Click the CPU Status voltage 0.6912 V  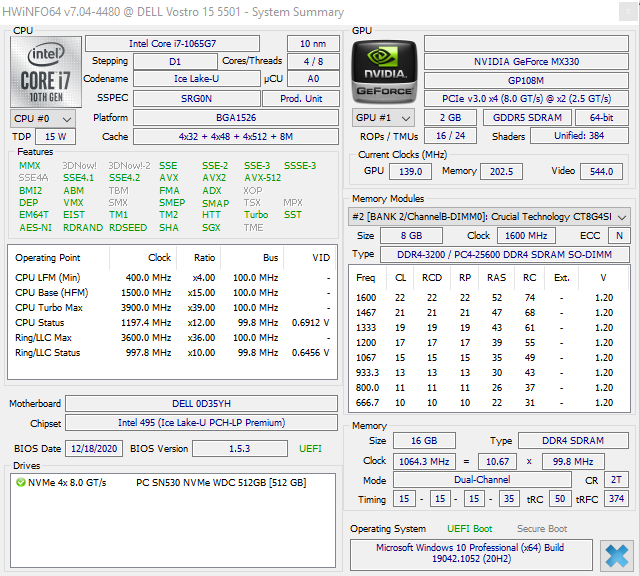tap(310, 323)
